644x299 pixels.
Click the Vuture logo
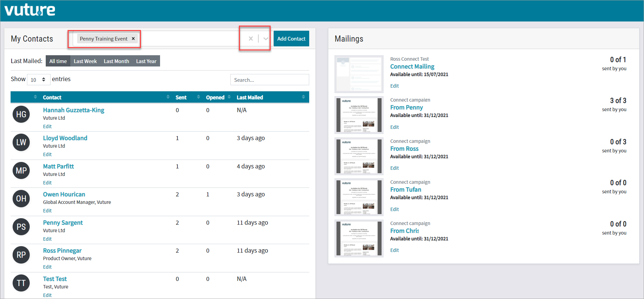pyautogui.click(x=30, y=10)
